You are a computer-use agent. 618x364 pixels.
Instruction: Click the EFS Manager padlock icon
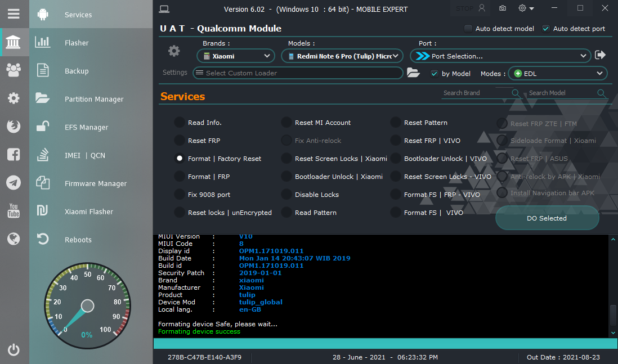(43, 126)
